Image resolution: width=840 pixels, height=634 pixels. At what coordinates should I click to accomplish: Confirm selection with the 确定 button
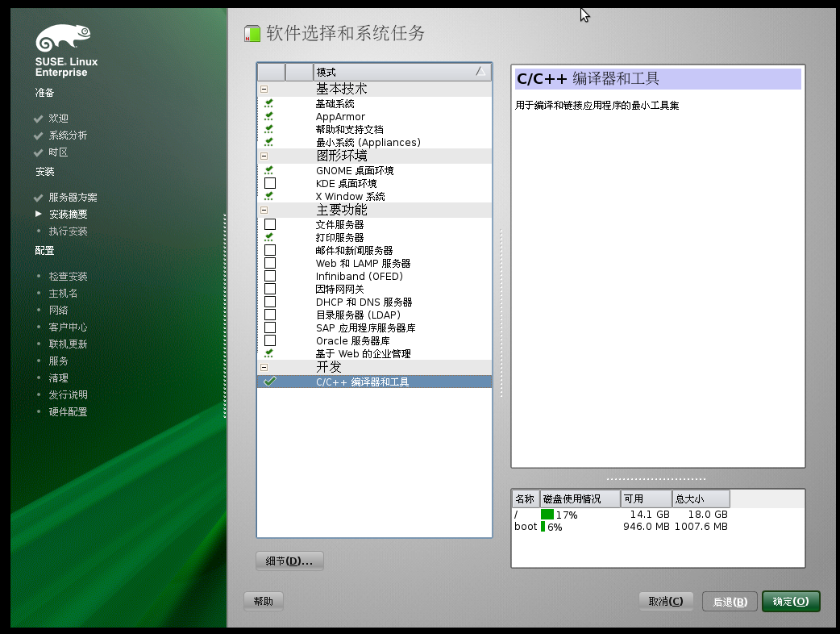[x=791, y=601]
